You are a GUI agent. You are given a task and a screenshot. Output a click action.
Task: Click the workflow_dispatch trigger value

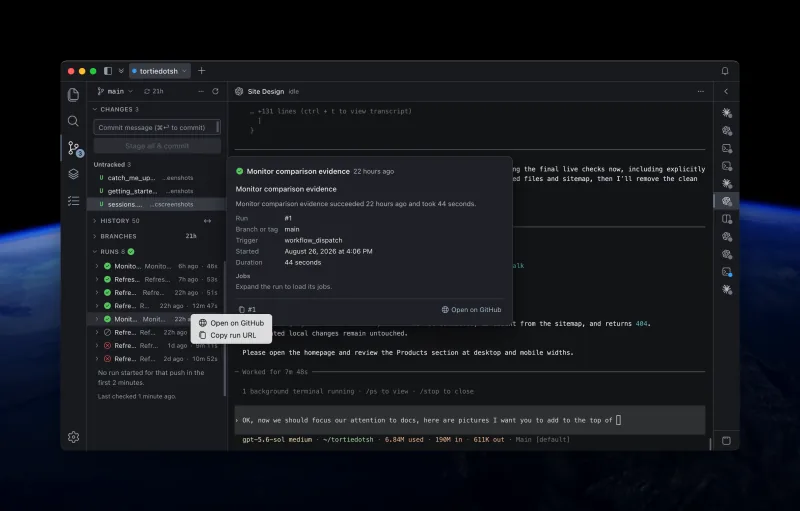(313, 240)
